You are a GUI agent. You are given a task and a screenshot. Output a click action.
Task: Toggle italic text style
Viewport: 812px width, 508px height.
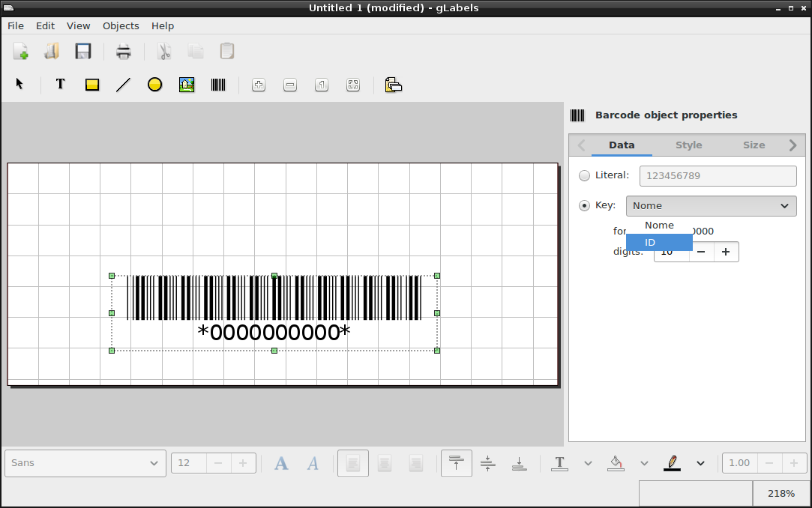313,463
